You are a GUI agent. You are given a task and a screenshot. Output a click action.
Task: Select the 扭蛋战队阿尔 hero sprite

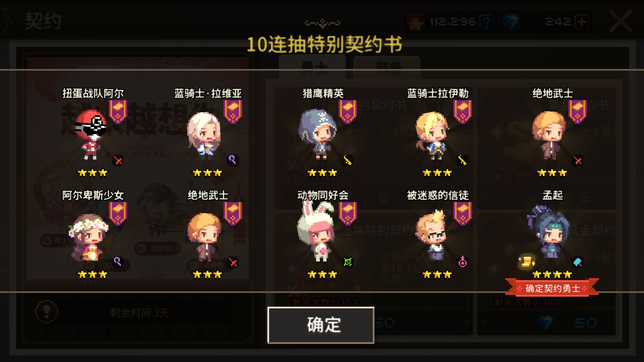(91, 135)
